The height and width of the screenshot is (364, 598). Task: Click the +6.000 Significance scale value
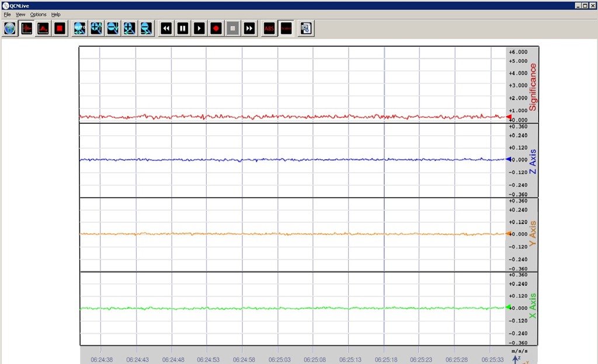coord(519,52)
